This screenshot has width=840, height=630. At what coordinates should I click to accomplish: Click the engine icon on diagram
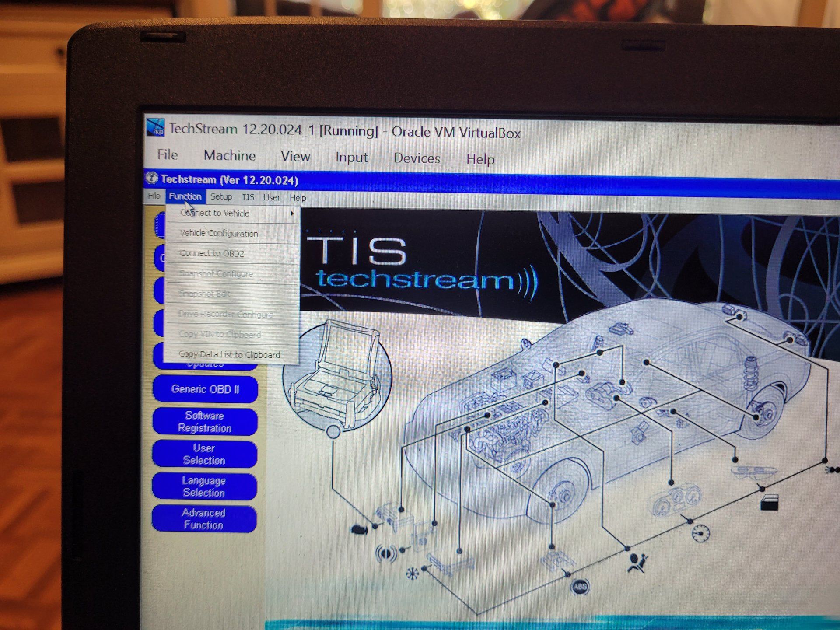(359, 530)
